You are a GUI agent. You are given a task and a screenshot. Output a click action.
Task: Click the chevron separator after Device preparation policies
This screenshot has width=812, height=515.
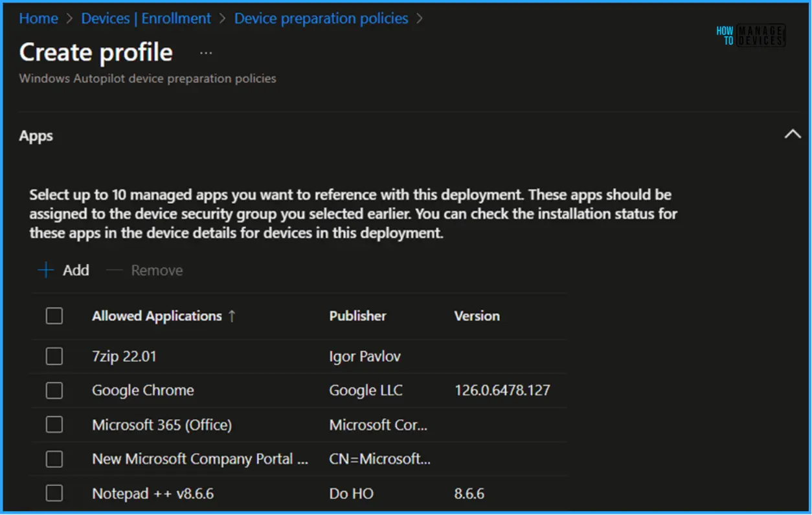coord(420,18)
